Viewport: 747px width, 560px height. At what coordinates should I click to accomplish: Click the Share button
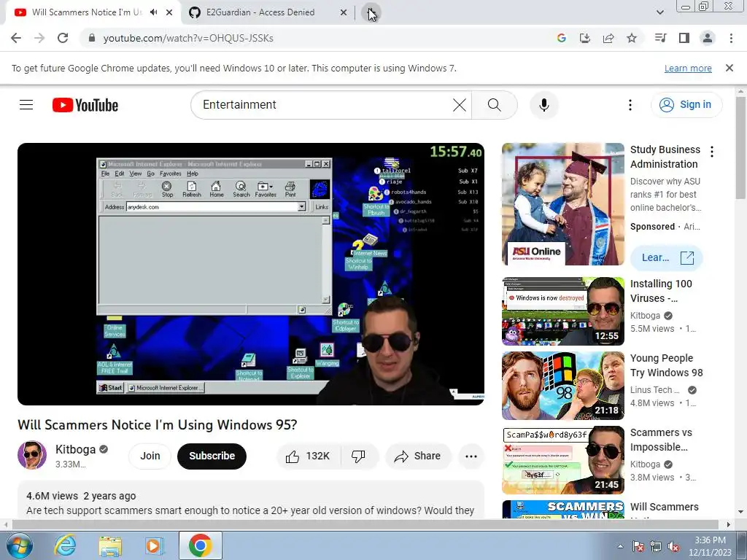tap(418, 456)
